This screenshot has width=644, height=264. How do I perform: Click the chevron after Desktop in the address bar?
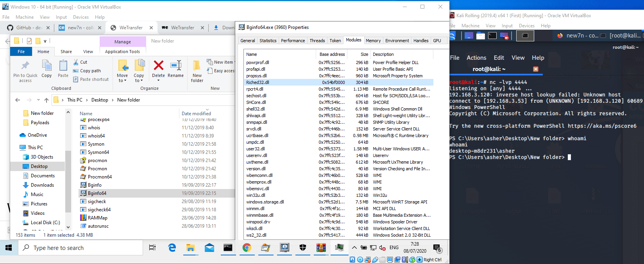pyautogui.click(x=113, y=100)
